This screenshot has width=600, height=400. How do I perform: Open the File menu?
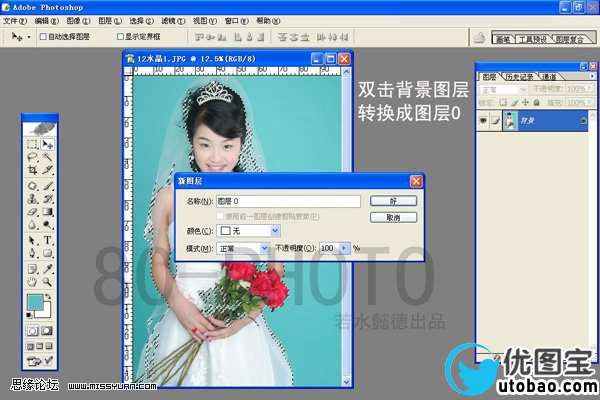click(15, 21)
